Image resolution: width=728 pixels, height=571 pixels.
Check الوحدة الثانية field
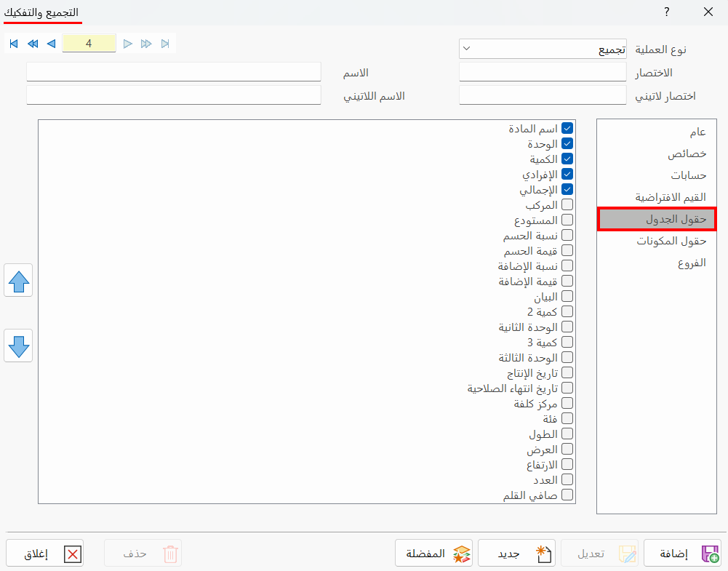pos(567,327)
